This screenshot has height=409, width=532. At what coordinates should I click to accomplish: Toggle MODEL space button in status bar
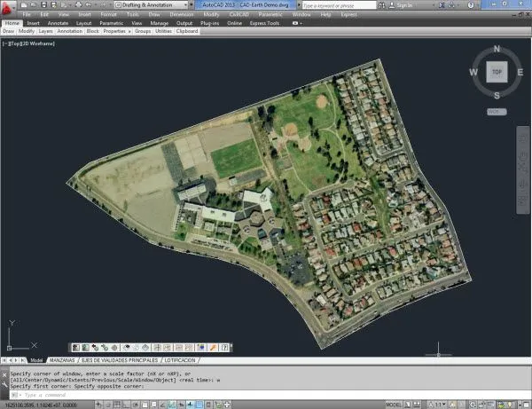click(394, 405)
